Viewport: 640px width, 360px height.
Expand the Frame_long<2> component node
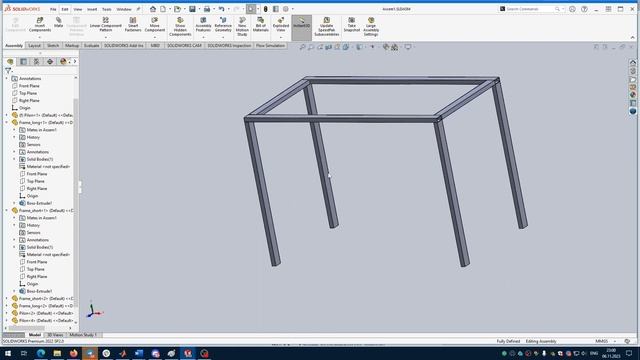coord(7,306)
